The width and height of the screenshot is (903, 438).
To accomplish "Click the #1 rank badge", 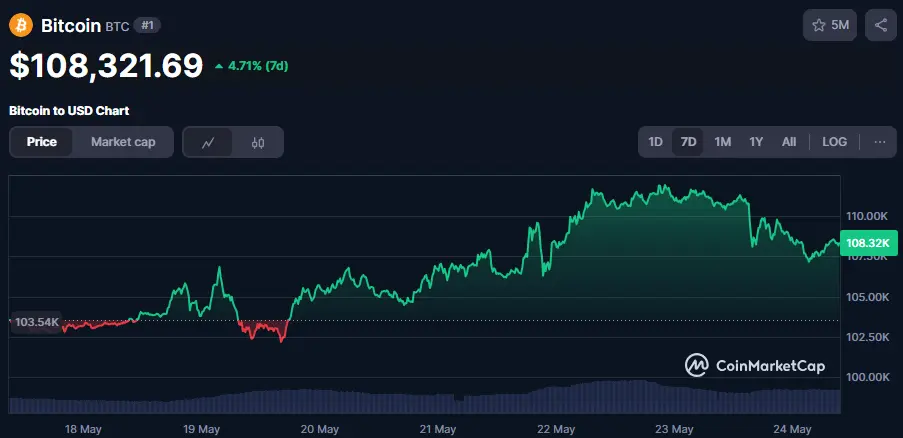I will coord(147,25).
